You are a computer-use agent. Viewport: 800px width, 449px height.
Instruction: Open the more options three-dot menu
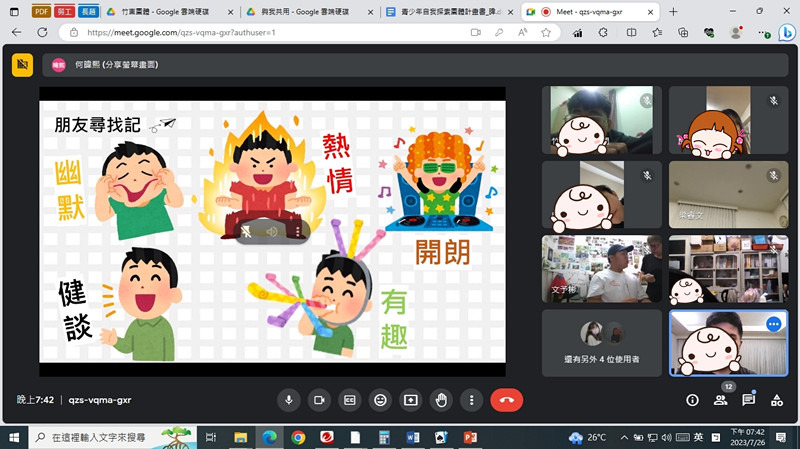(x=472, y=400)
